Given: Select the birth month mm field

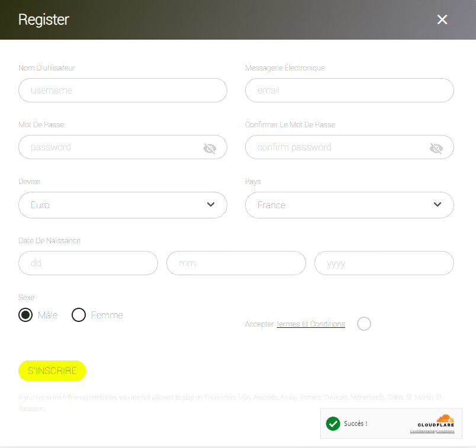Looking at the screenshot, I should (236, 263).
